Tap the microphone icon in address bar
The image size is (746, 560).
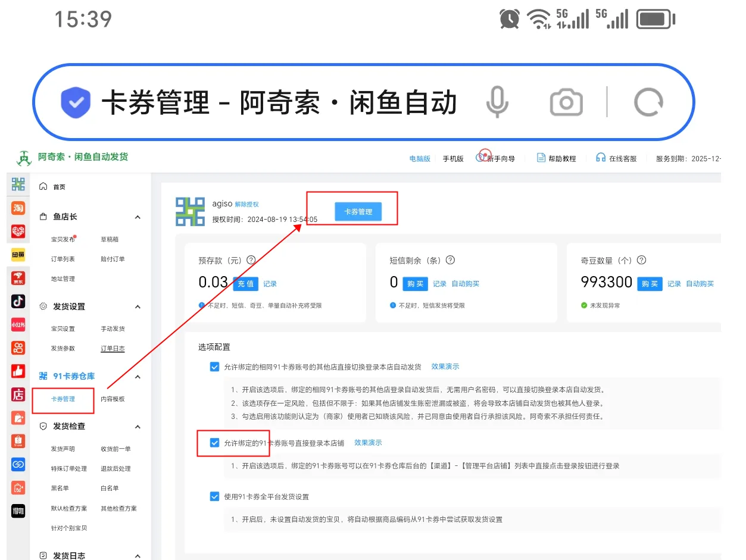point(497,102)
